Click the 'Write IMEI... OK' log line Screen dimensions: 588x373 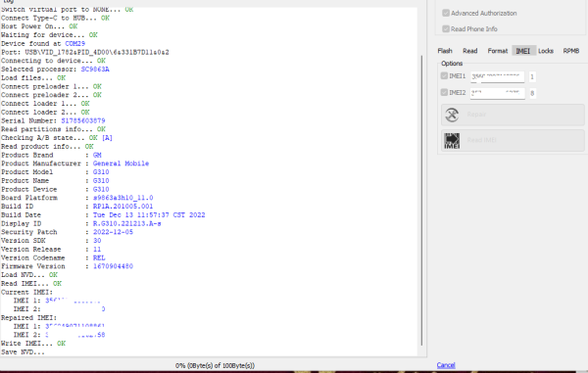coord(33,344)
